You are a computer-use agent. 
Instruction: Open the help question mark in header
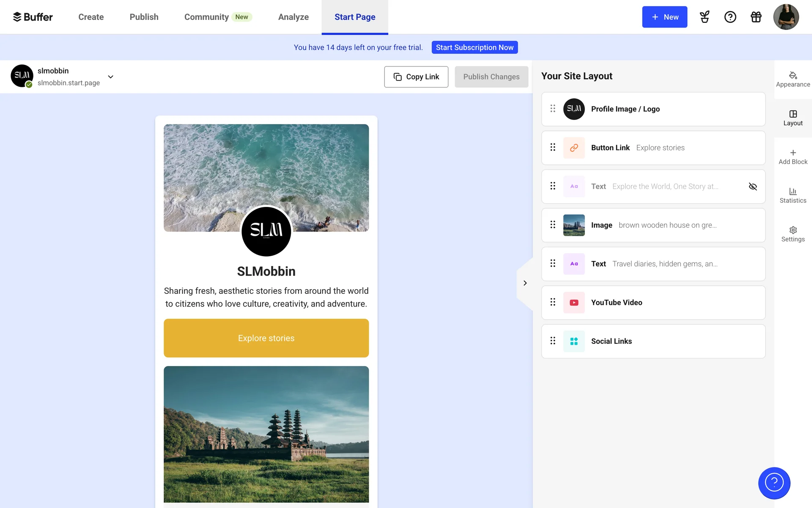click(x=730, y=17)
